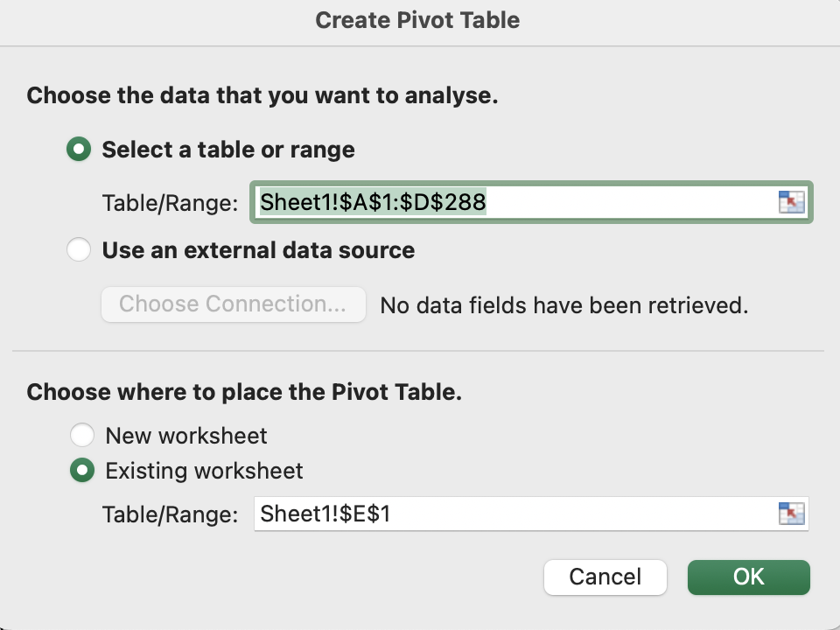840x630 pixels.
Task: Click the 'Choose the data that you want to analyse.' heading
Action: (262, 95)
